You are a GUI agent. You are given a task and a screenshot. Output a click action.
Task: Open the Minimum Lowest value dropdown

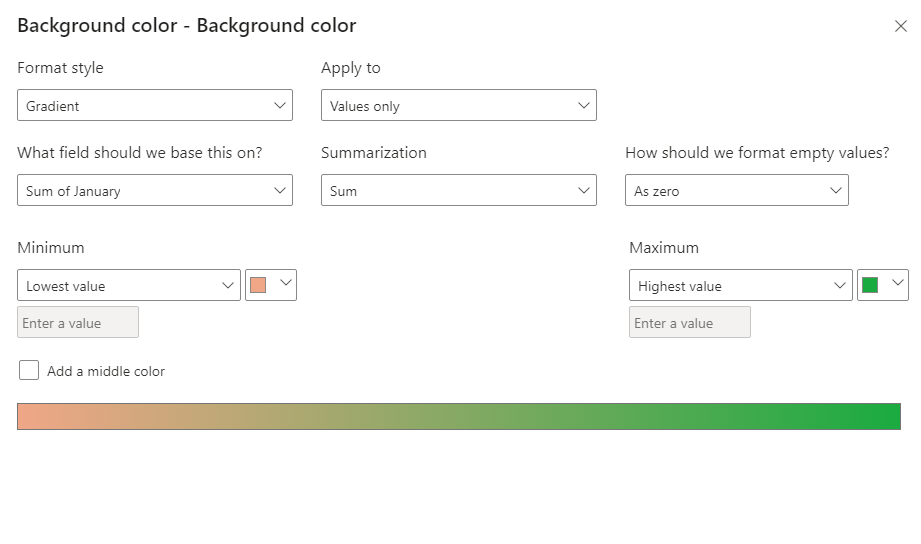pyautogui.click(x=129, y=285)
